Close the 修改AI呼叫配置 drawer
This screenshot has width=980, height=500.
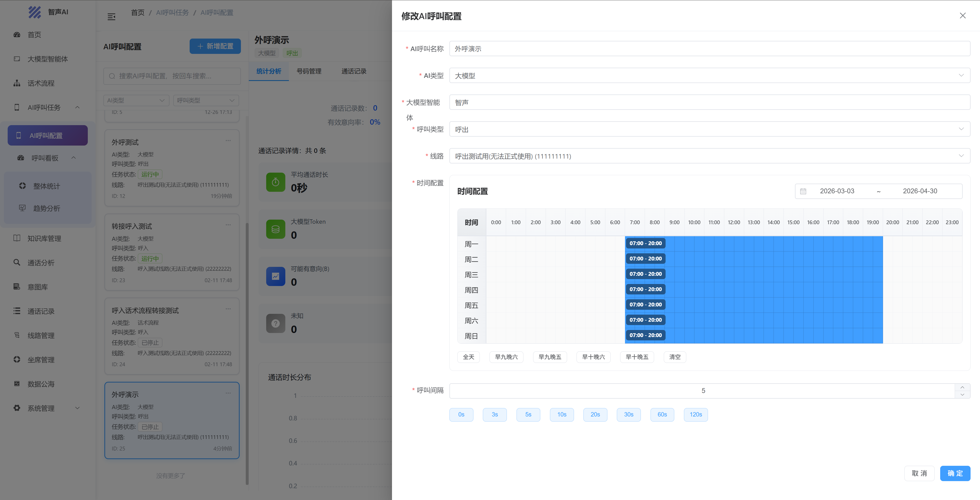tap(962, 16)
